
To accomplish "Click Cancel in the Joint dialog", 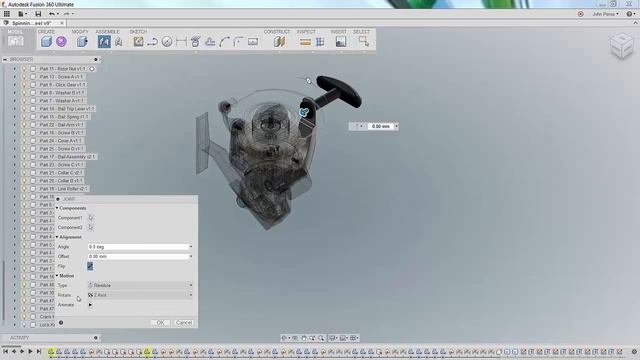I will [x=184, y=322].
